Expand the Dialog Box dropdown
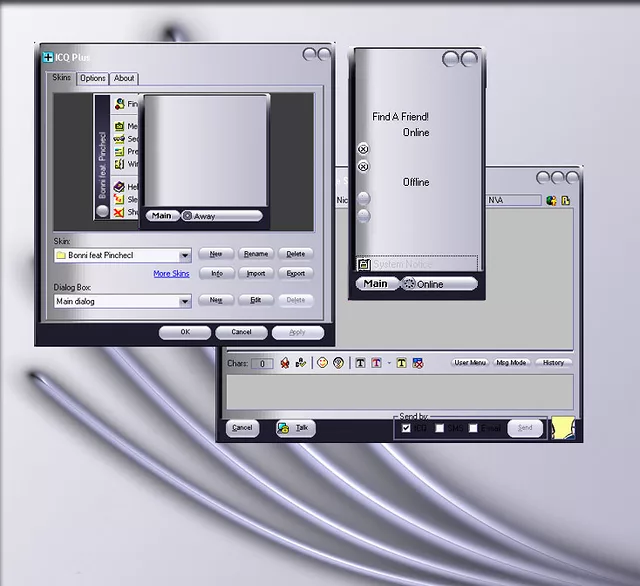Viewport: 640px width, 586px height. point(185,301)
